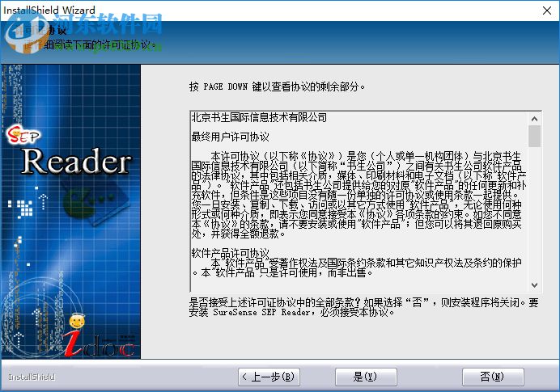Click the SEP Reader logo

point(70,150)
